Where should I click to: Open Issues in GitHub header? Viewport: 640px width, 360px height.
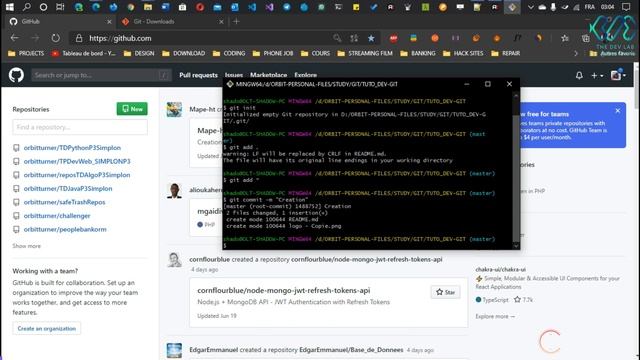[234, 75]
